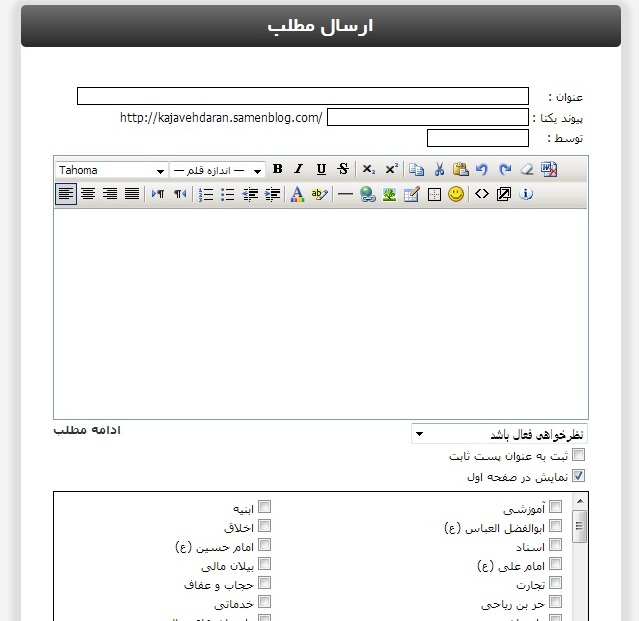Check the حر بن ریاحی category
Screen dimensions: 639x621
pos(555,602)
